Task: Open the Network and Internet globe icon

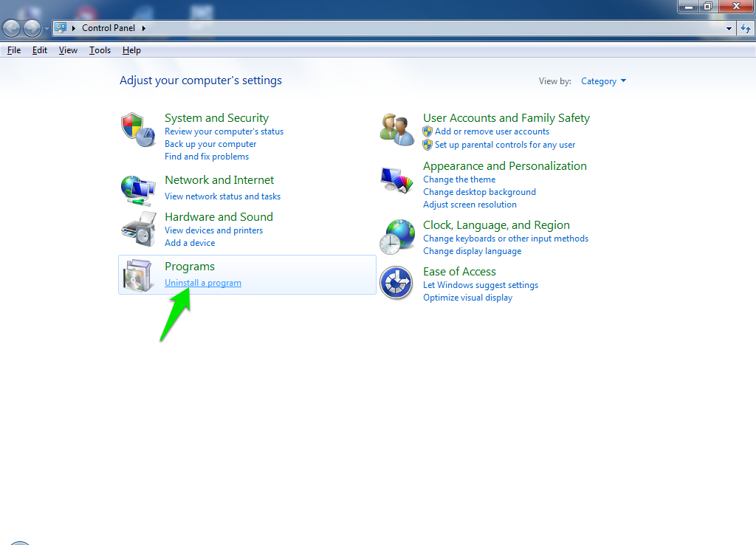Action: 138,190
